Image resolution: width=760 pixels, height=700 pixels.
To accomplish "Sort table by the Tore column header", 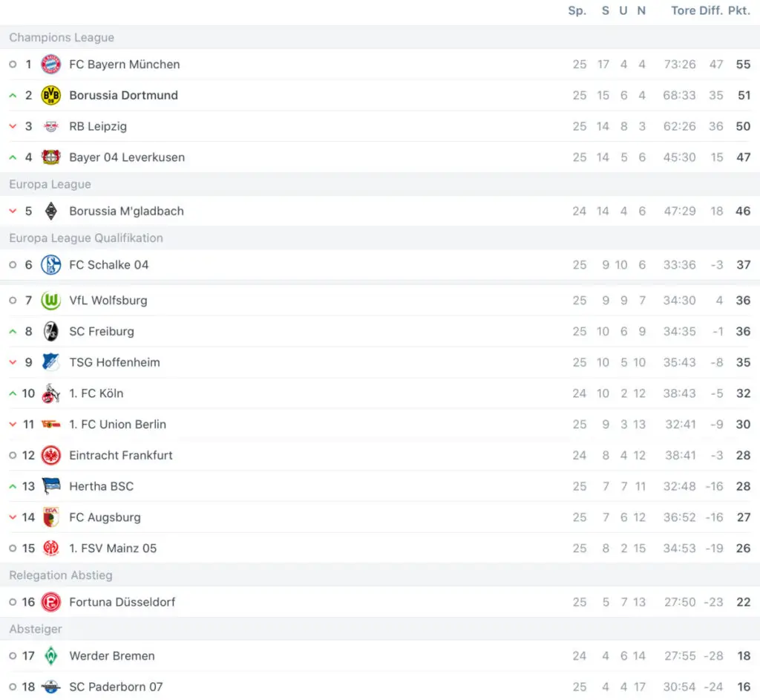I will [684, 10].
